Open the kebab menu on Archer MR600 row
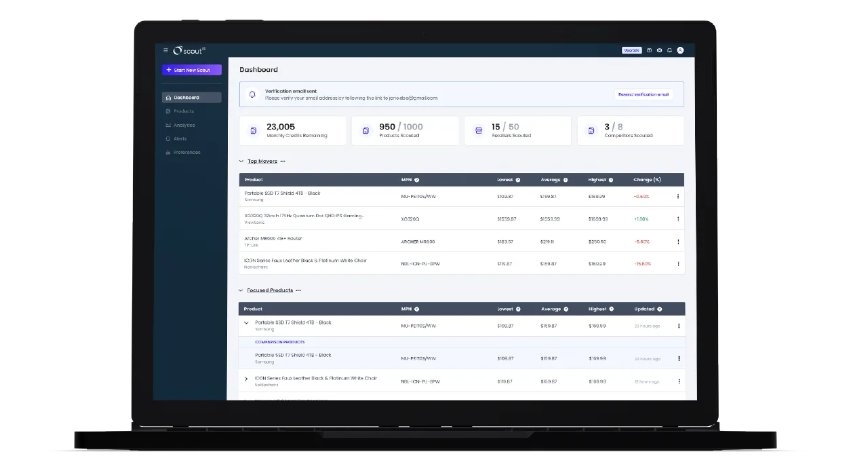 (677, 241)
